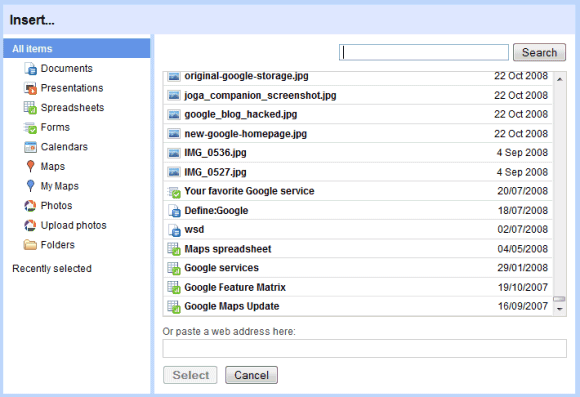Image resolution: width=580 pixels, height=397 pixels.
Task: Click spreadsheet icon of Maps spreadsheet
Action: click(174, 249)
